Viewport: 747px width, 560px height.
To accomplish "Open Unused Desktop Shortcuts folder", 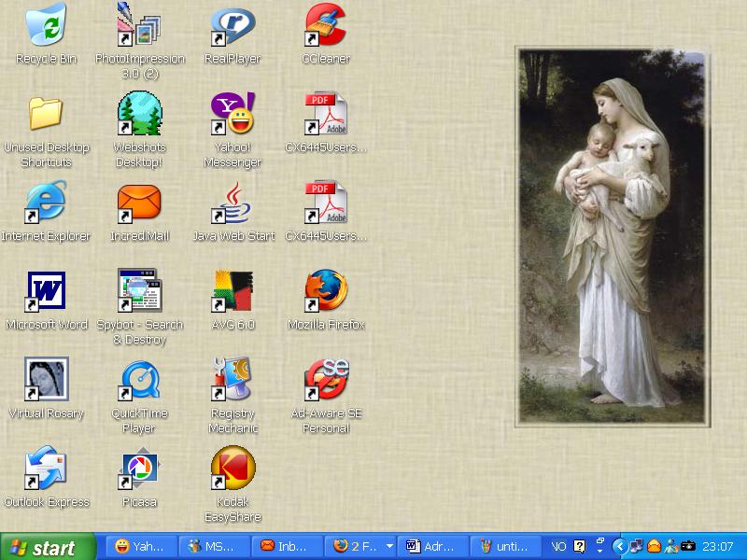I will click(x=46, y=114).
